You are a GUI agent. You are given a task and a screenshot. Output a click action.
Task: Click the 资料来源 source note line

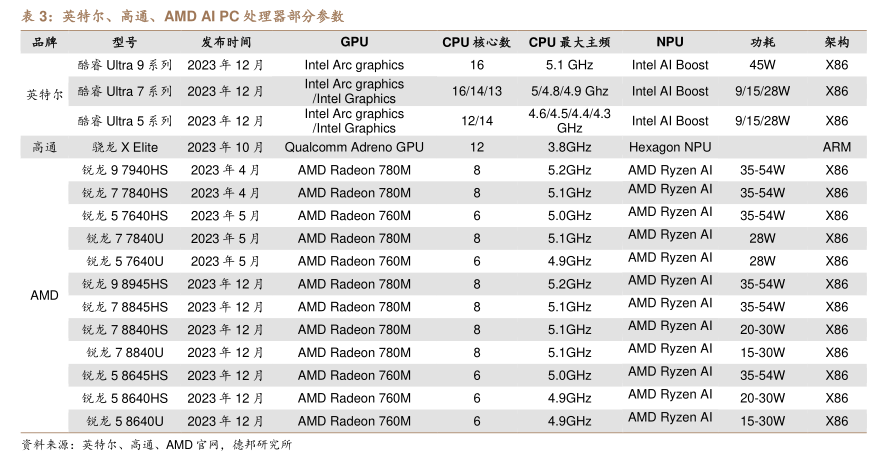(157, 445)
